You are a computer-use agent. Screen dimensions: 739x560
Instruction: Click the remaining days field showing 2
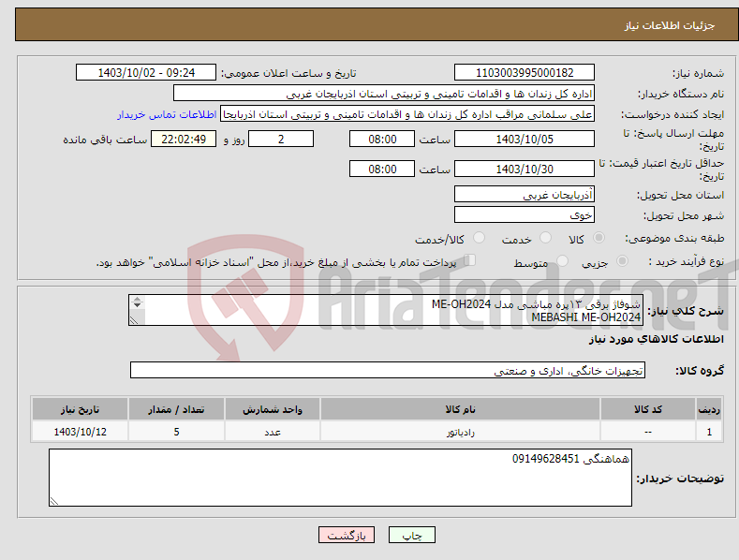coord(281,139)
